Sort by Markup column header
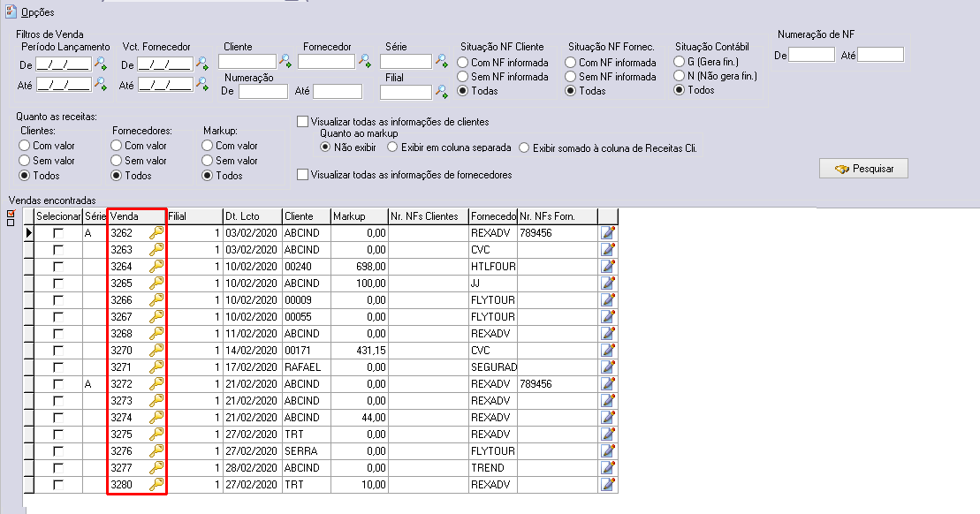Image resolution: width=980 pixels, height=514 pixels. tap(360, 216)
